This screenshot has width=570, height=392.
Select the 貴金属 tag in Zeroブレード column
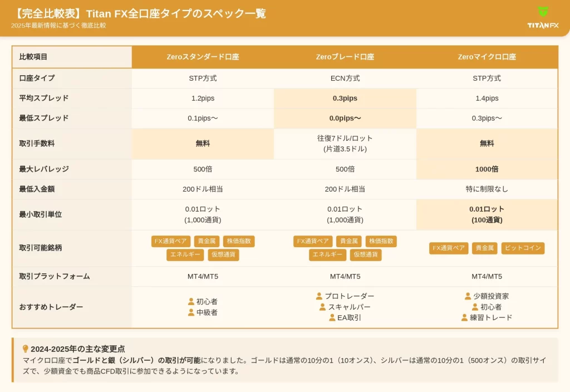click(x=349, y=241)
